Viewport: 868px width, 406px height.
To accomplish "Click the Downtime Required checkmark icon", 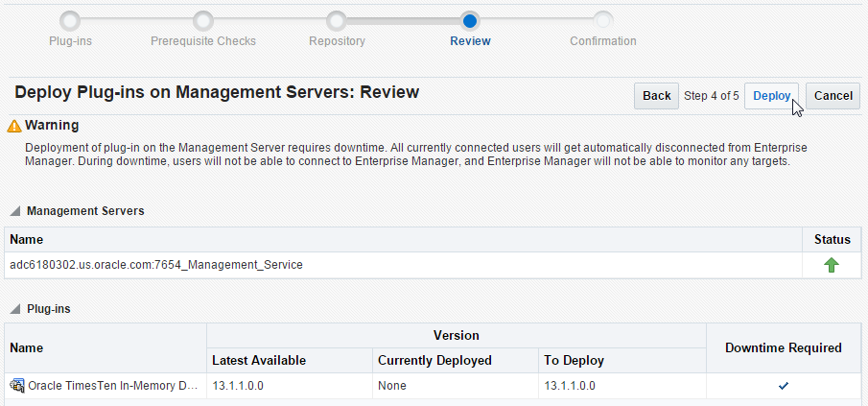I will click(x=783, y=386).
